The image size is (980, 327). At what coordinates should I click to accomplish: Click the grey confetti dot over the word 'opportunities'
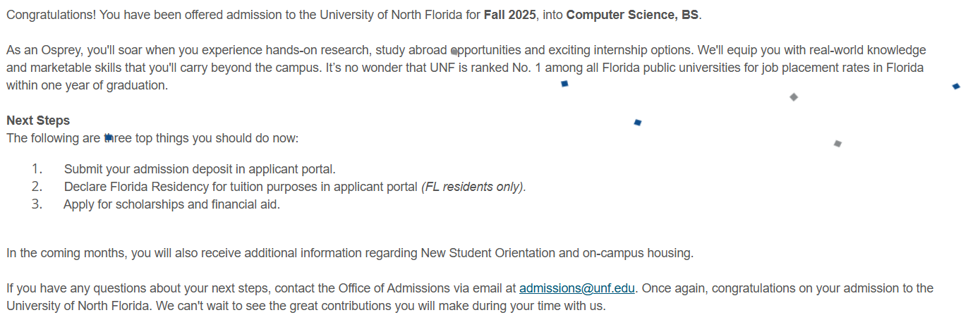pyautogui.click(x=454, y=51)
